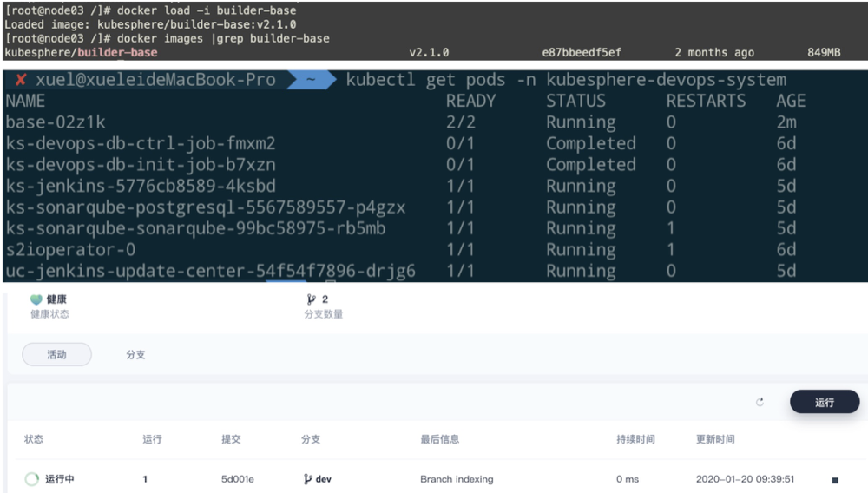Click the 提交 column header

[x=231, y=439]
